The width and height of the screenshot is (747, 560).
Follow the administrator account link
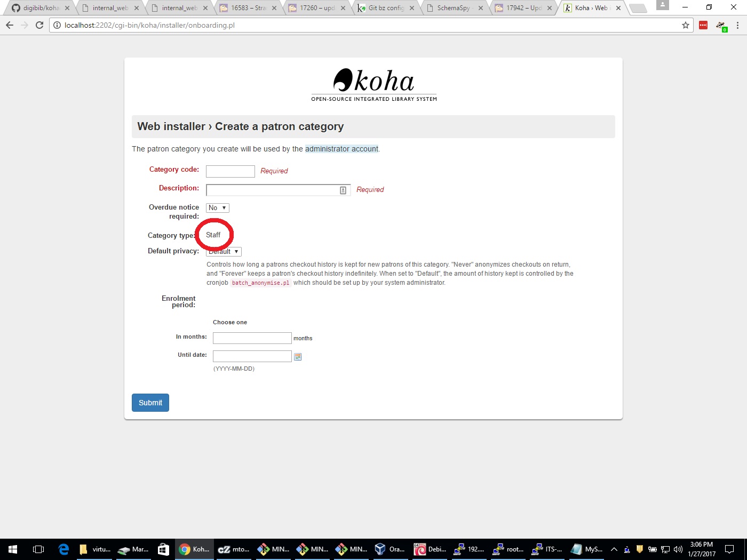coord(341,149)
